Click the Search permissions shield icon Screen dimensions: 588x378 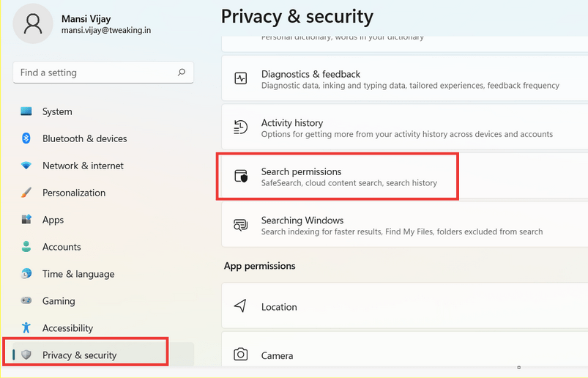tap(241, 176)
